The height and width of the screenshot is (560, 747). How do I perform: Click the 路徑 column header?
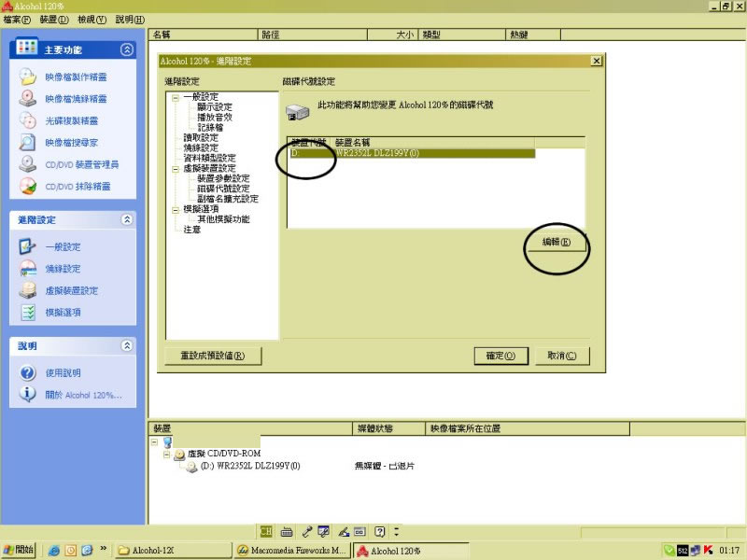point(313,35)
